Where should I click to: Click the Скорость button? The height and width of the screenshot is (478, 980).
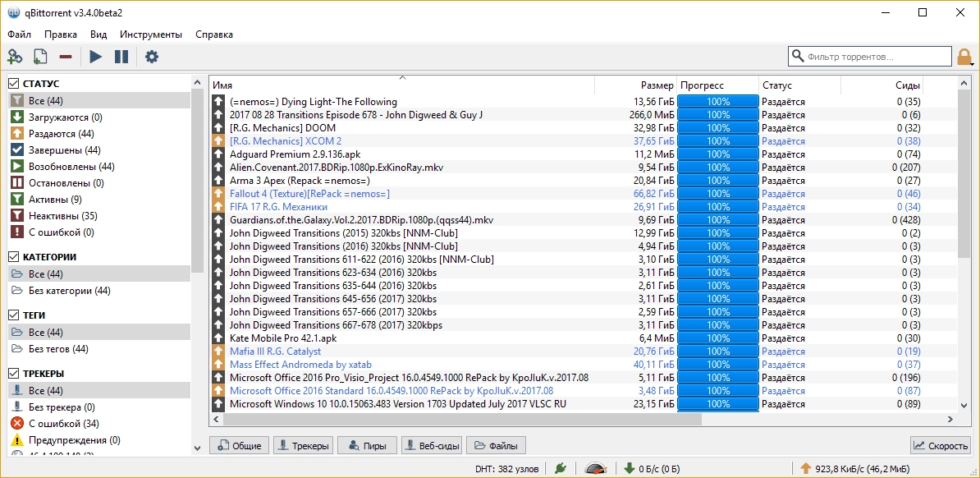pyautogui.click(x=940, y=445)
